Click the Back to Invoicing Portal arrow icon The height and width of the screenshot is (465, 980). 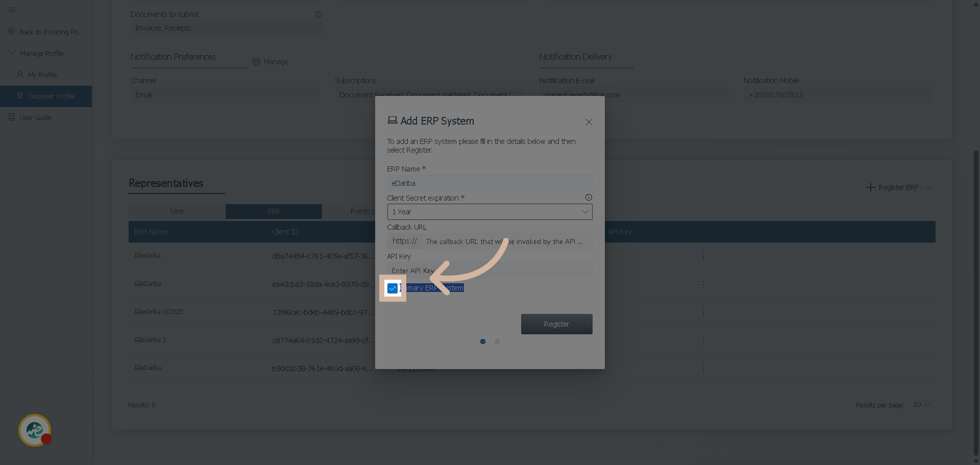(x=12, y=32)
